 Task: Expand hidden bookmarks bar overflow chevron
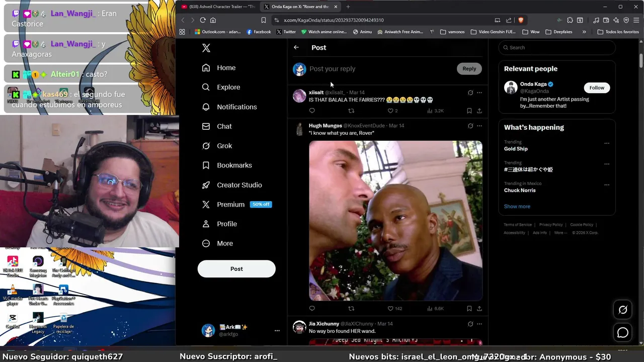pyautogui.click(x=584, y=32)
